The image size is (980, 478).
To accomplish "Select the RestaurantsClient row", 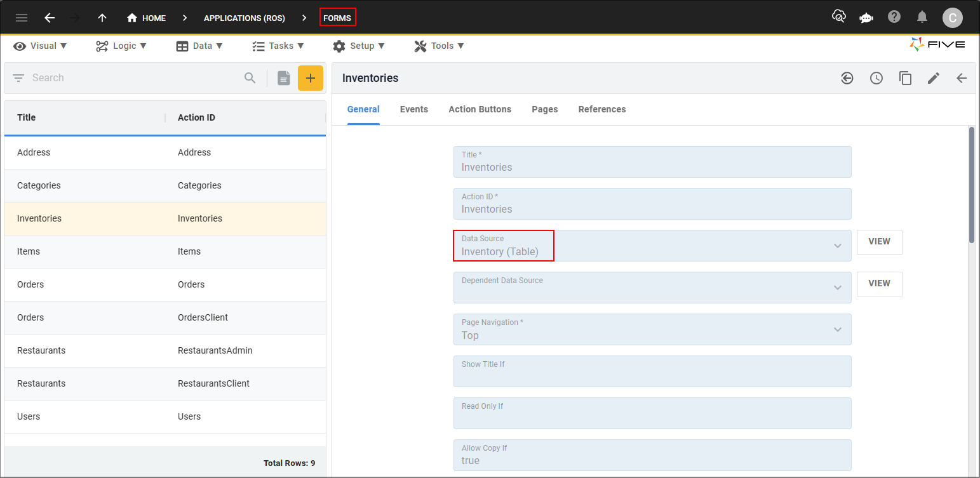I will [165, 383].
